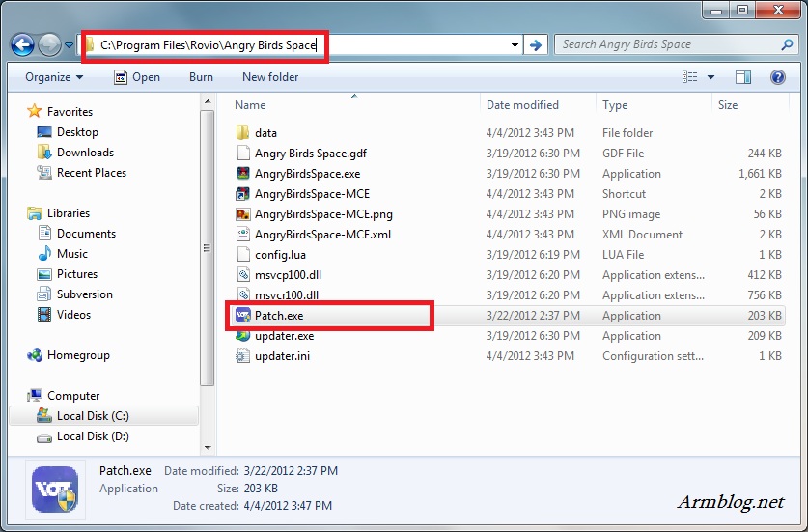Open Recent Places in Favorites
The width and height of the screenshot is (808, 532).
tap(91, 173)
